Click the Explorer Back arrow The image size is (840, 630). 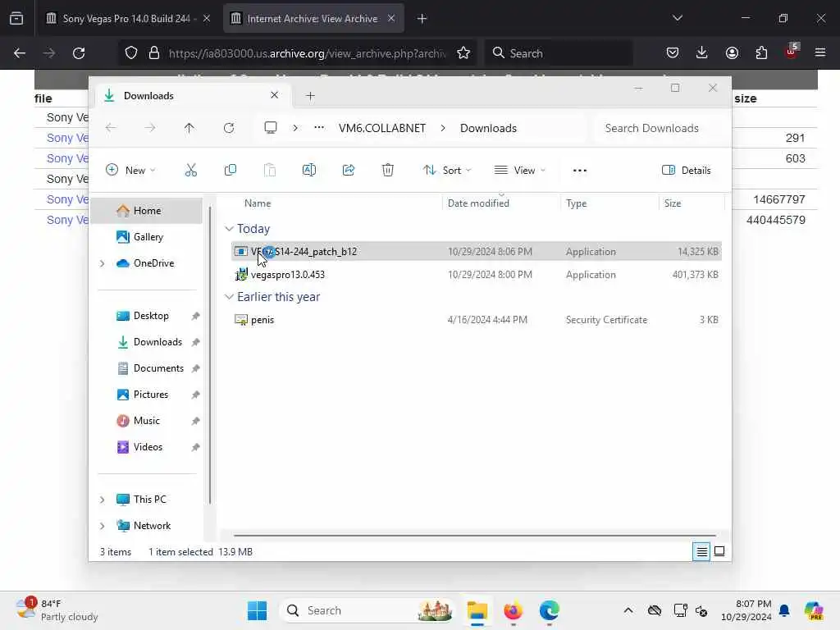[111, 128]
